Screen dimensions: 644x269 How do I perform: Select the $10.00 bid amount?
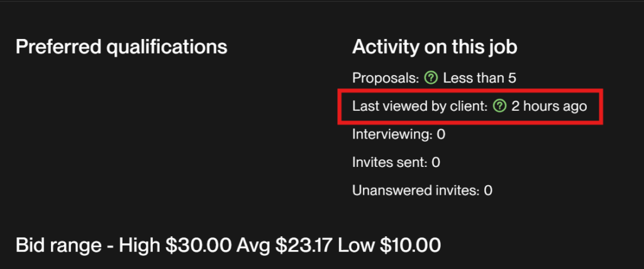[409, 244]
